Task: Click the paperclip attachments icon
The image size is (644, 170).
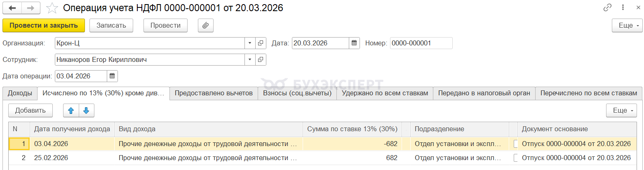Action: click(x=205, y=25)
